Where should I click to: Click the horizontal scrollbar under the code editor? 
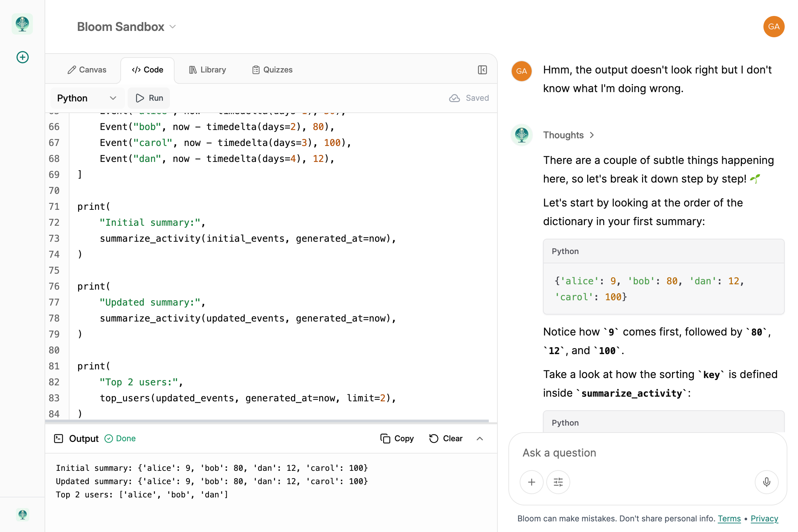point(267,421)
